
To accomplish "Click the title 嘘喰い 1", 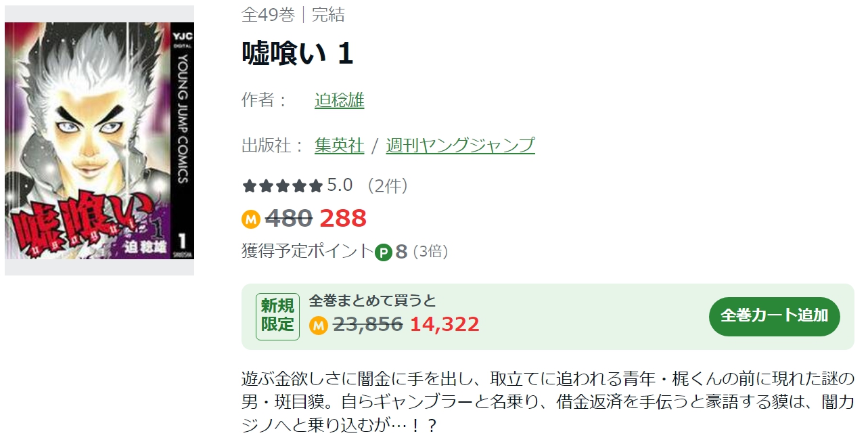I will [x=298, y=53].
